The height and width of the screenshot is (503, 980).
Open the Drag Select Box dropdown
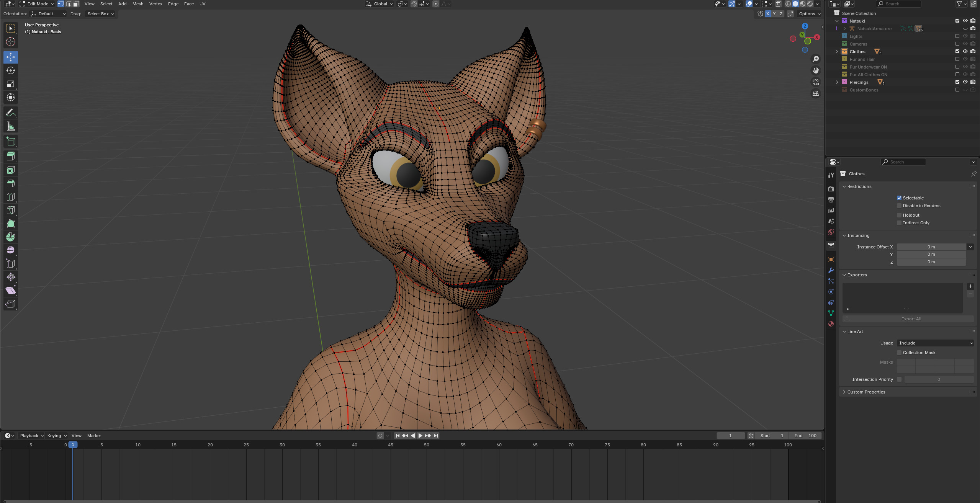pyautogui.click(x=100, y=14)
